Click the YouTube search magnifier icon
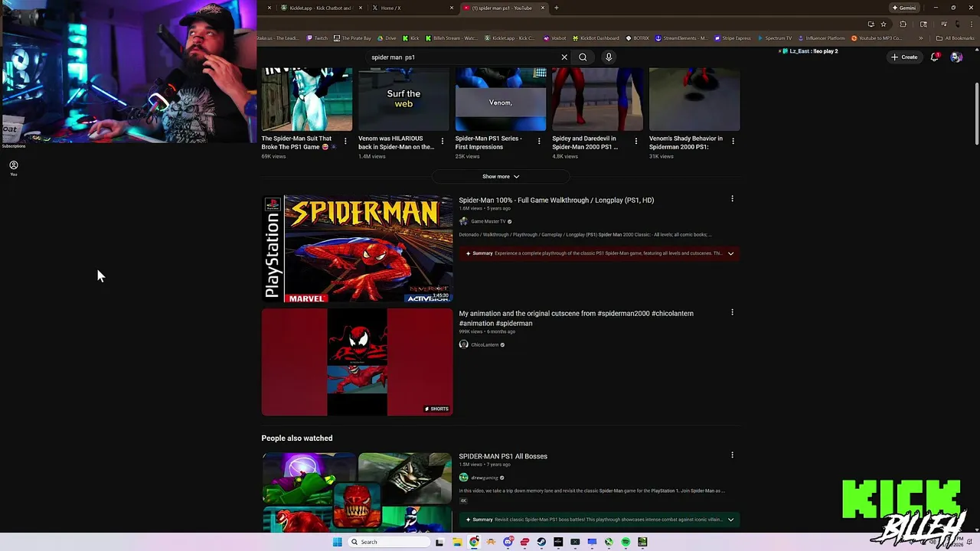 [583, 57]
